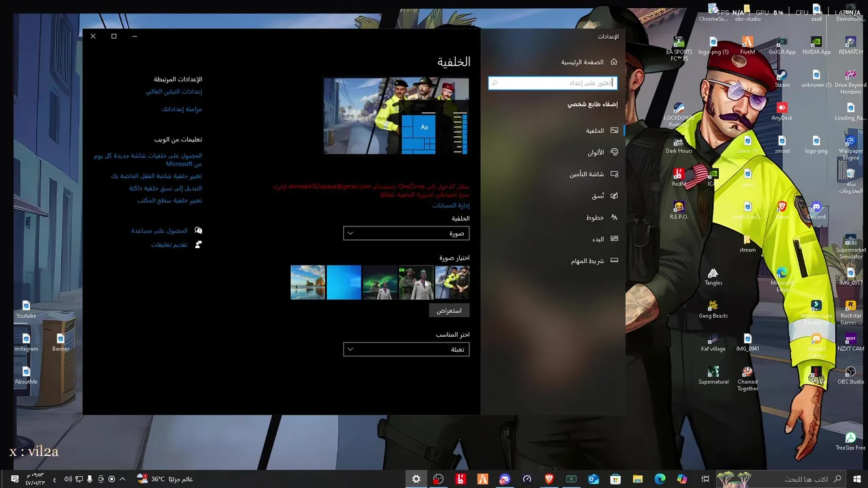Select الألوان in Settings sidebar
The height and width of the screenshot is (488, 868).
(553, 152)
